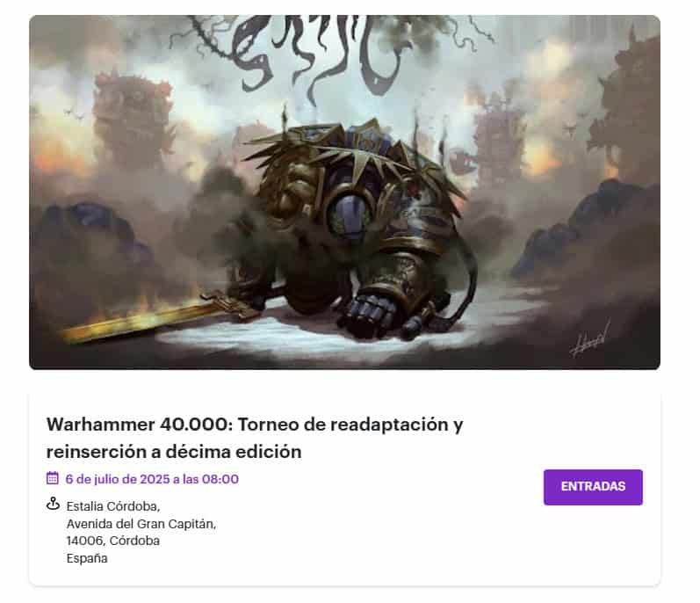Click the artist signature in the banner
This screenshot has height=603, width=700.
tap(589, 340)
